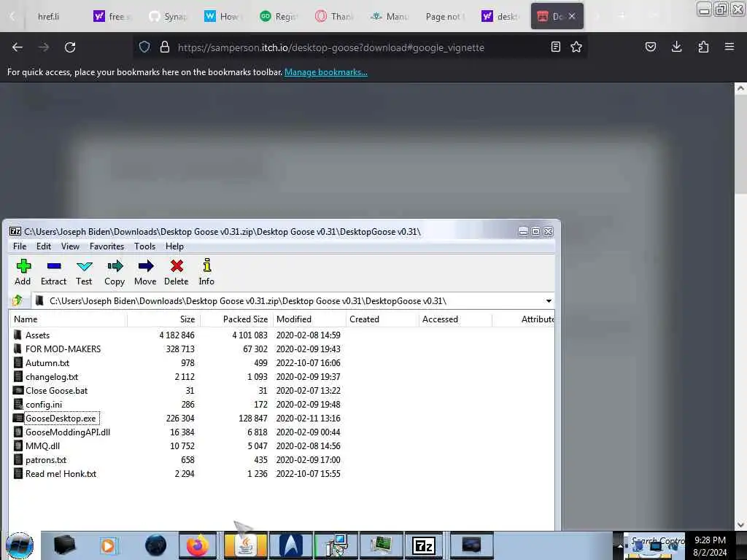The height and width of the screenshot is (560, 747).
Task: Click the Move toolbar icon
Action: tap(145, 273)
